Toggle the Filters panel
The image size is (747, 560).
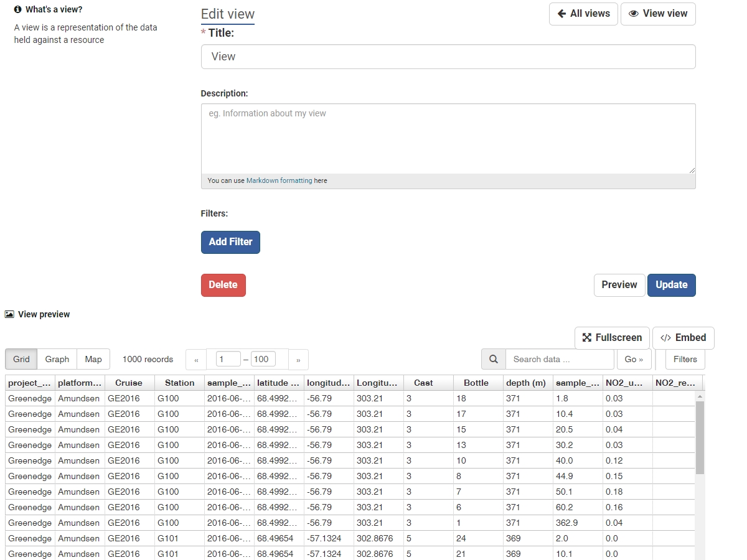[x=685, y=359]
